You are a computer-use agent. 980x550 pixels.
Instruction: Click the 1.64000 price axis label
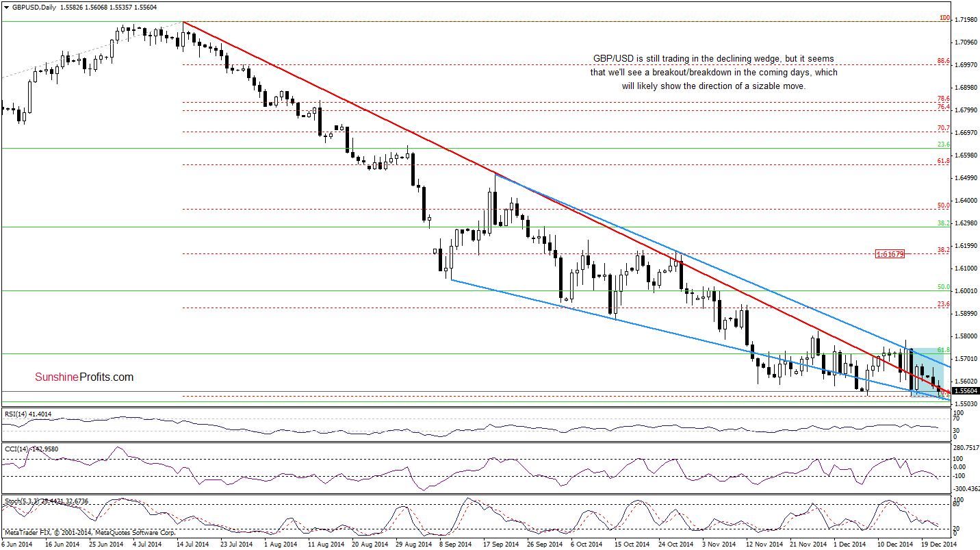coord(964,201)
